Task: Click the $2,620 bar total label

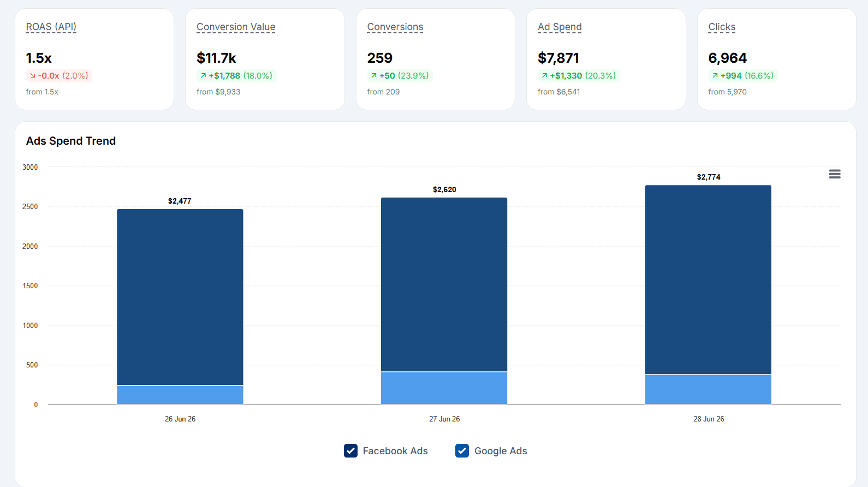Action: click(x=444, y=189)
